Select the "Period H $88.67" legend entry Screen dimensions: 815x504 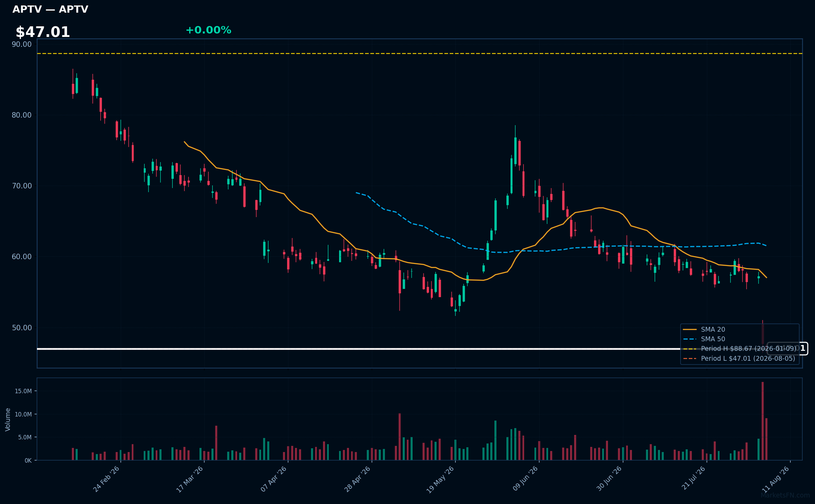pos(749,349)
